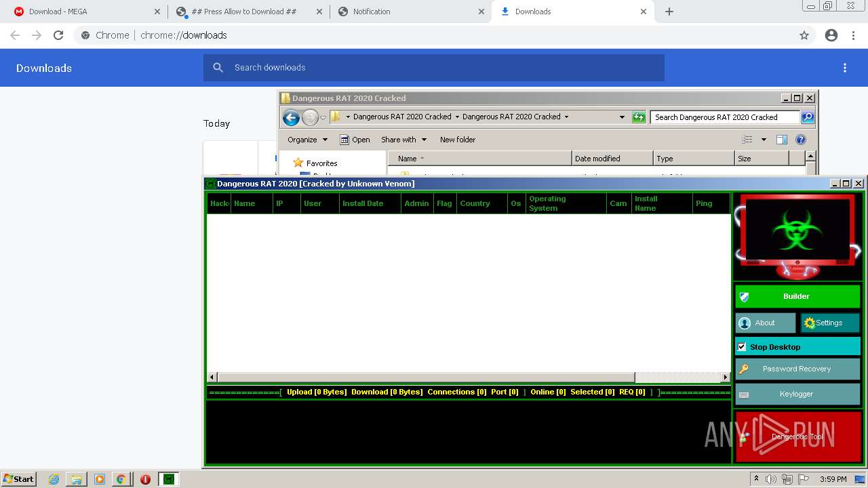Screen dimensions: 868x488
Task: Open a new Chrome tab
Action: click(669, 12)
